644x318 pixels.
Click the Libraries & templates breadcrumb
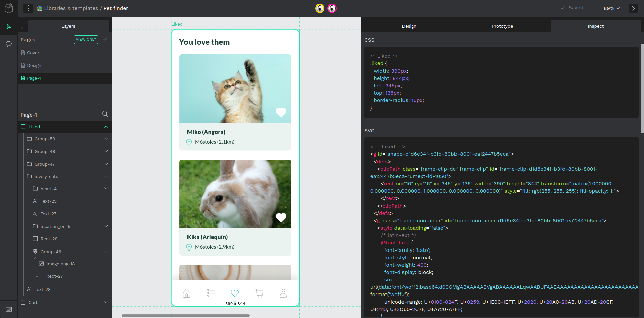click(71, 8)
